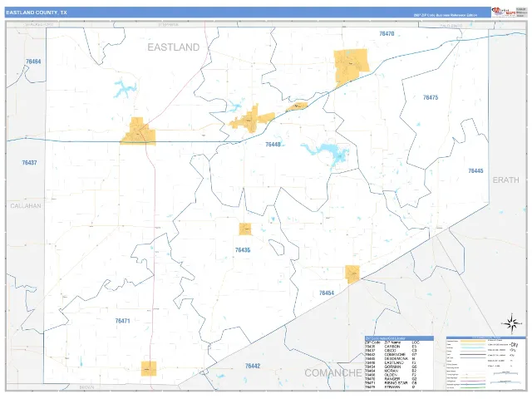Click the MORAN row in the ZIP code index
532x399 pixels.
point(391,371)
